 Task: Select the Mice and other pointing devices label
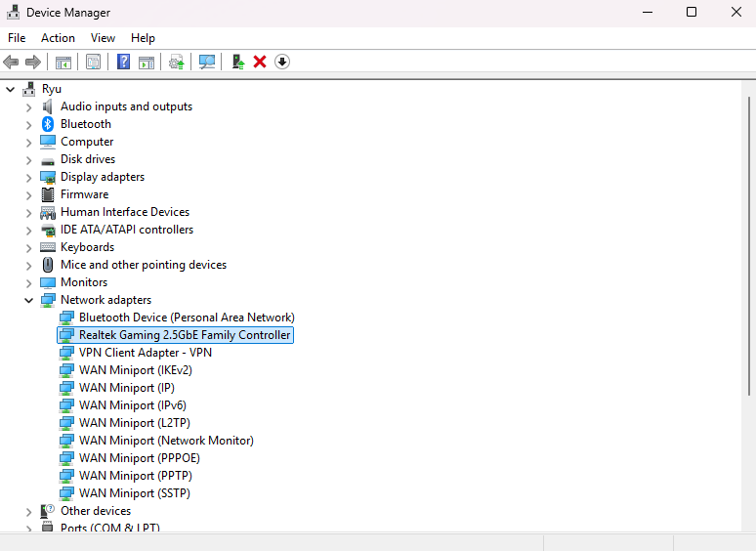(144, 265)
